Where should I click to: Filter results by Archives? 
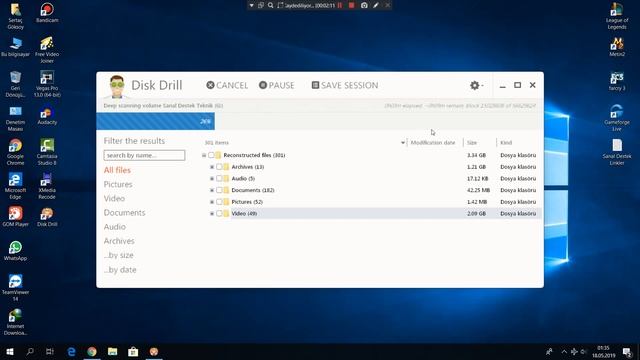119,241
